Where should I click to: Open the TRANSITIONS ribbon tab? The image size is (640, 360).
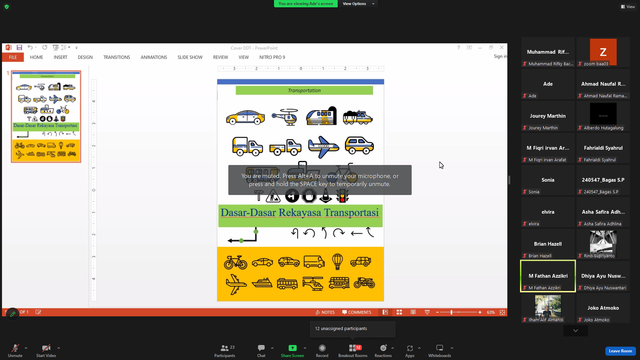[117, 57]
